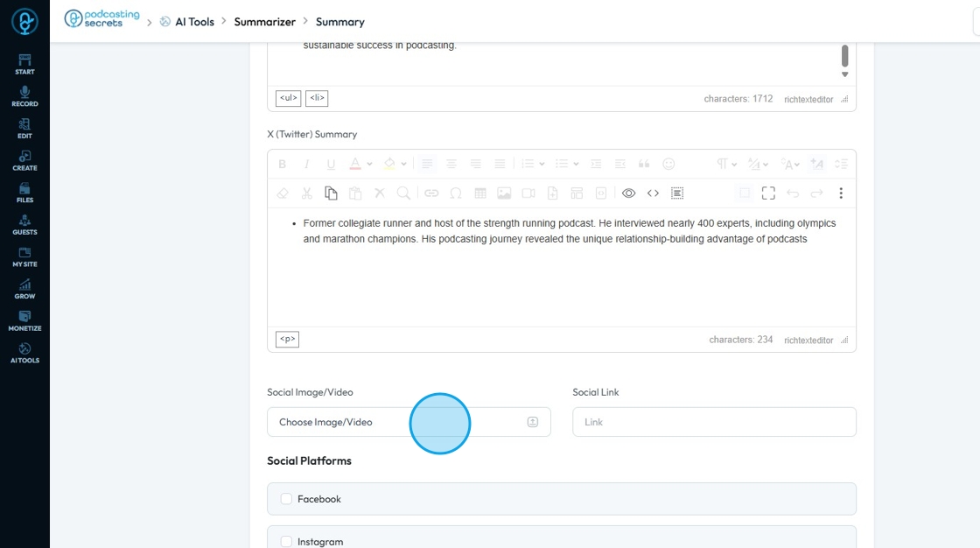
Task: Open the numbered list style dropdown
Action: tap(542, 164)
